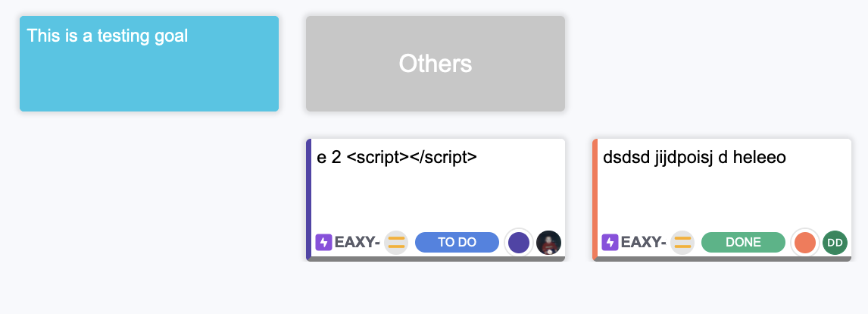Pick the orange color circle on the dsdsd card

[x=804, y=243]
